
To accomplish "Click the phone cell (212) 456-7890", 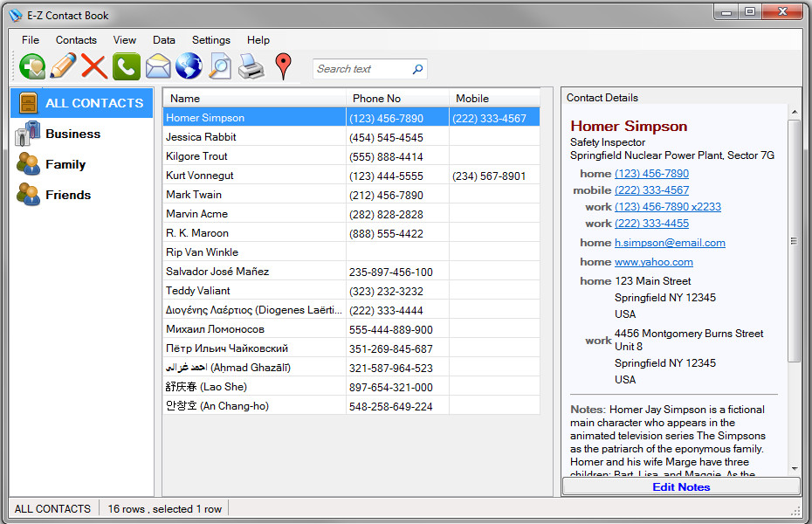I will pyautogui.click(x=397, y=195).
